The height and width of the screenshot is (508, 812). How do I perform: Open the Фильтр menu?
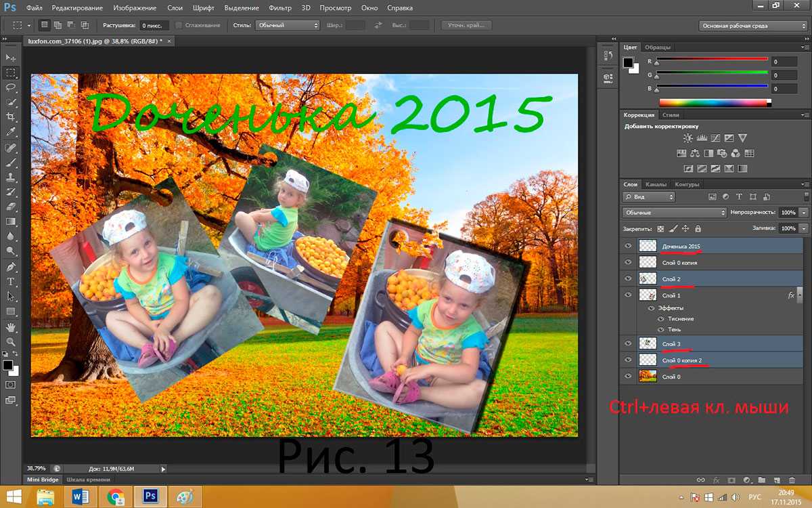(279, 8)
